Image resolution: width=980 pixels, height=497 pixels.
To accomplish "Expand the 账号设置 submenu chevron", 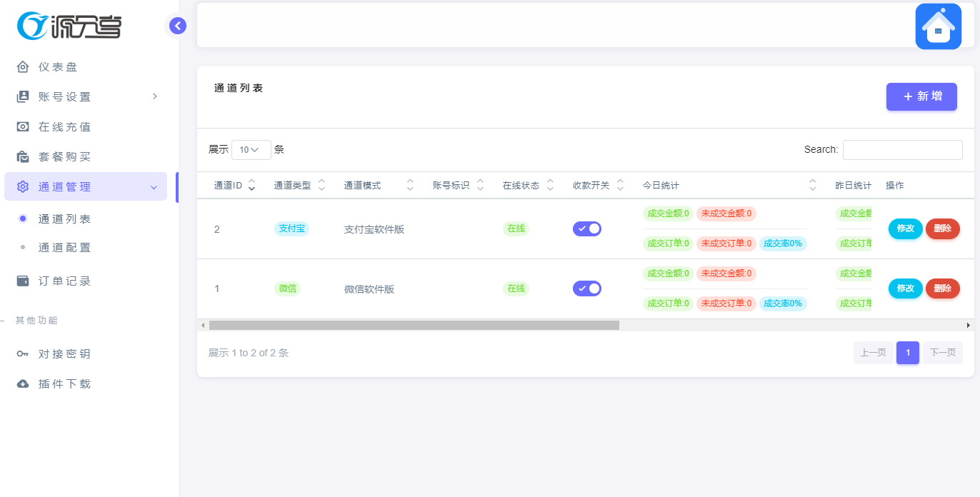I will tap(155, 96).
